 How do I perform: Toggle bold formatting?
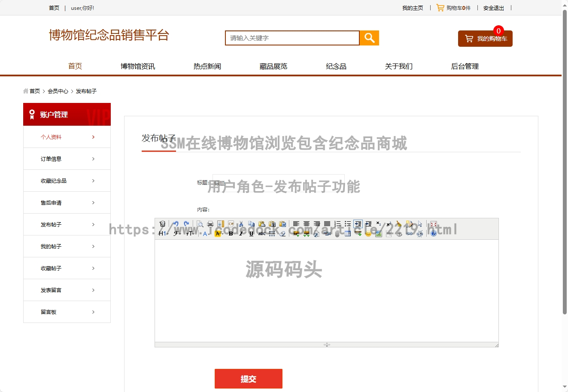(x=231, y=234)
